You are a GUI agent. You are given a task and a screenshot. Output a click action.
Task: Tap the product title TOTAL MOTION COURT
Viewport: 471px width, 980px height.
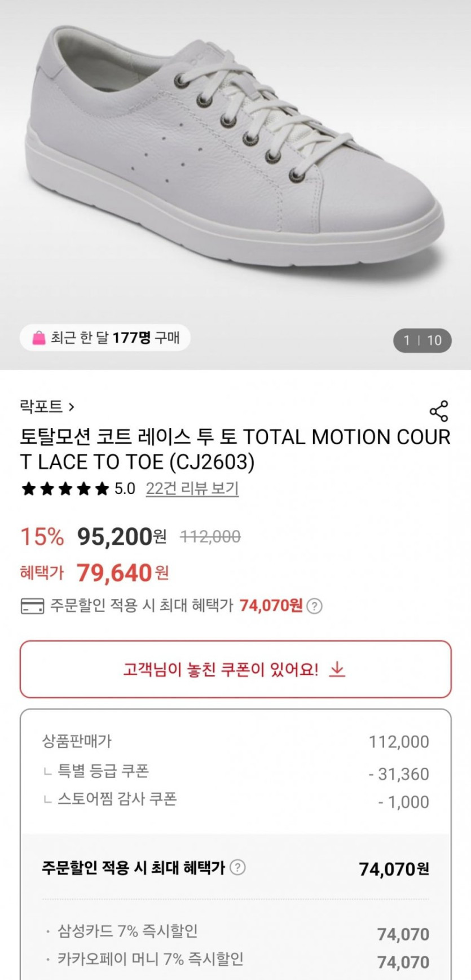235,449
